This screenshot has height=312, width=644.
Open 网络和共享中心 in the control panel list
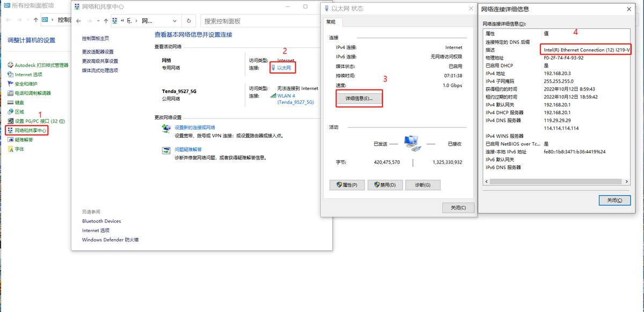tap(31, 130)
